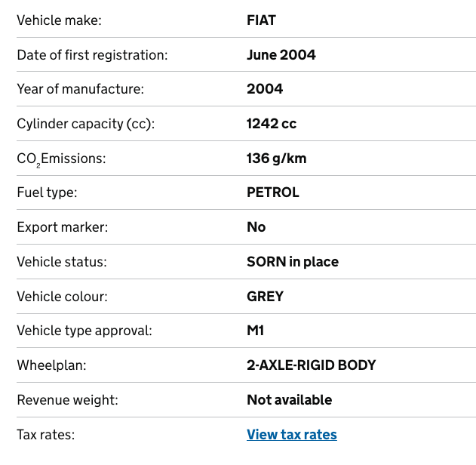The width and height of the screenshot is (476, 465).
Task: Click the Year of manufacture value 2004
Action: point(265,89)
